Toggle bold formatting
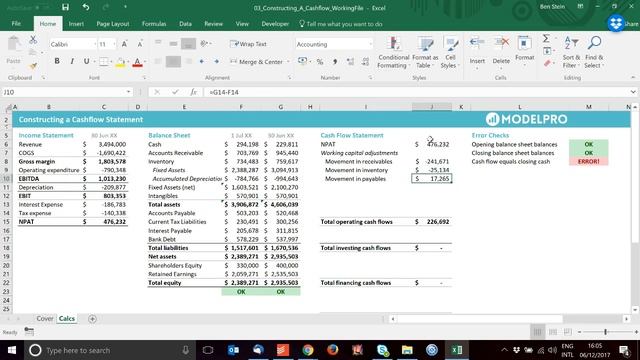 pyautogui.click(x=57, y=61)
